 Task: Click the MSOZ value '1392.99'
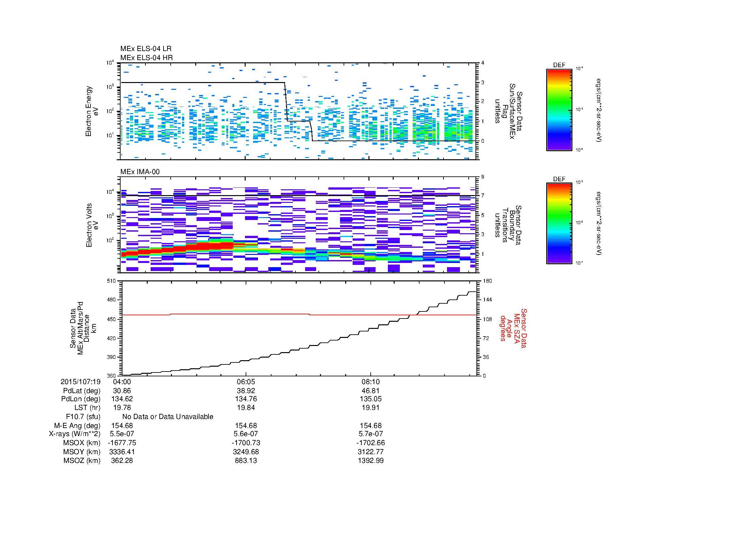[x=371, y=461]
